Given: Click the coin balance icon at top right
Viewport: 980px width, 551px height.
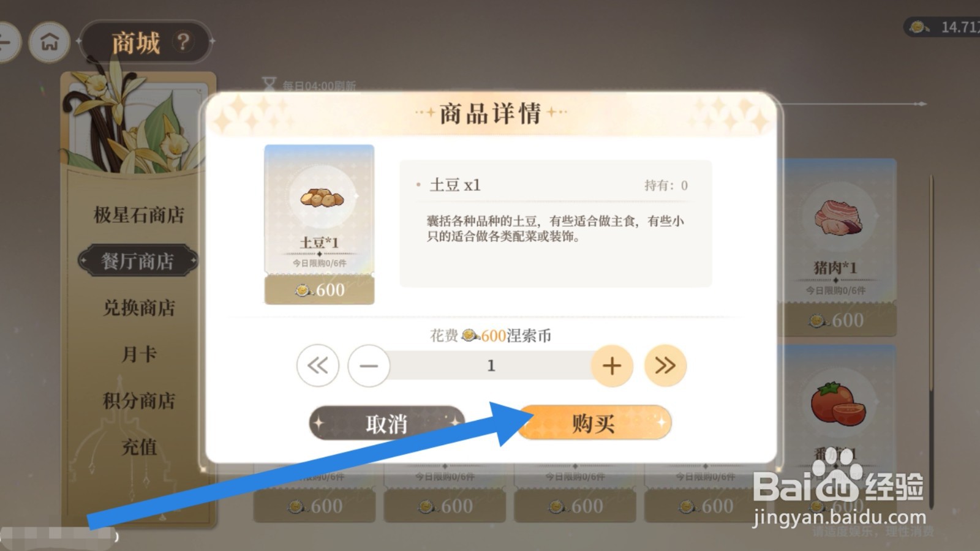Looking at the screenshot, I should 918,27.
